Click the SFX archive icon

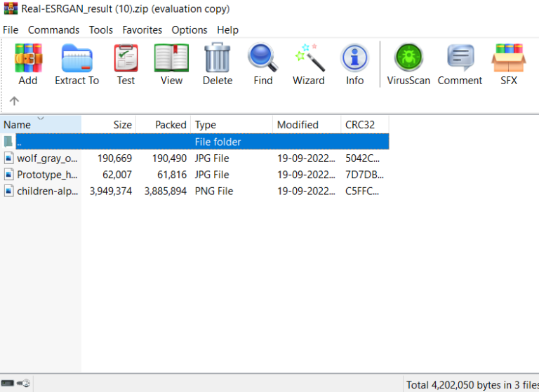click(509, 63)
